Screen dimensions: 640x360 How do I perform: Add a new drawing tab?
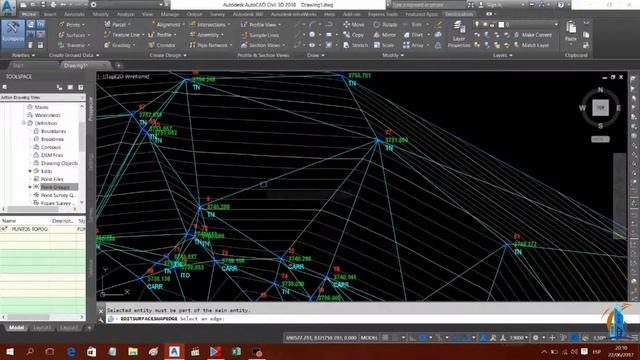[118, 65]
